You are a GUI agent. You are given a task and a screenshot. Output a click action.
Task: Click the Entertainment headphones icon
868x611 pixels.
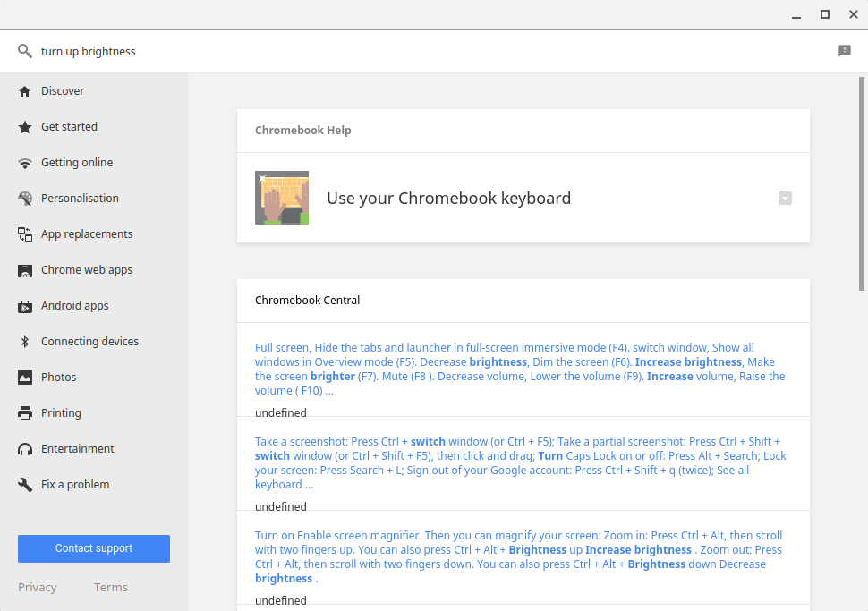point(24,449)
